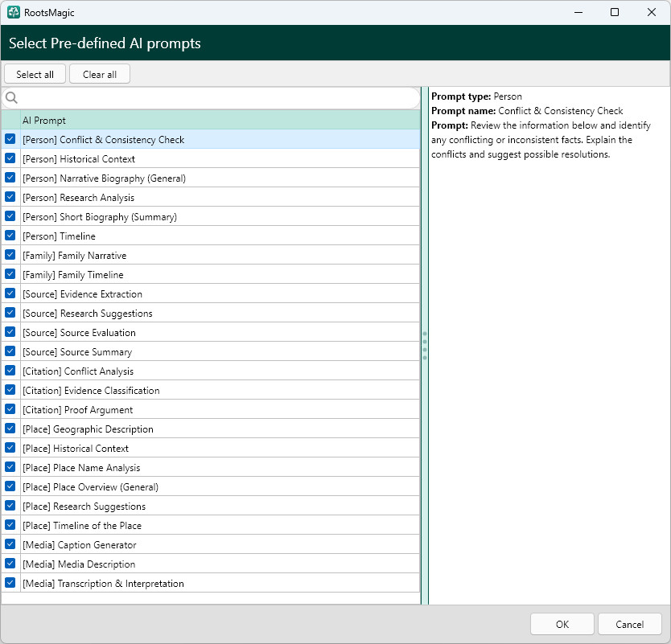
Task: Uncheck the Geographic Description checkbox
Action: tap(10, 428)
